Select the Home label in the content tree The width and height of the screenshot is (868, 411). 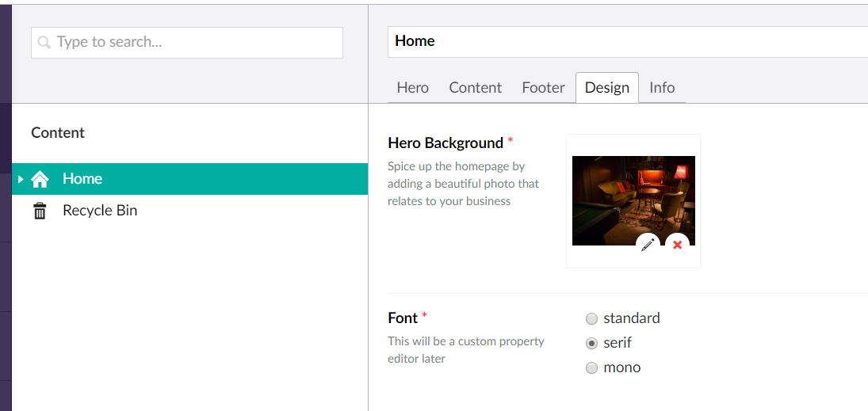click(x=82, y=179)
